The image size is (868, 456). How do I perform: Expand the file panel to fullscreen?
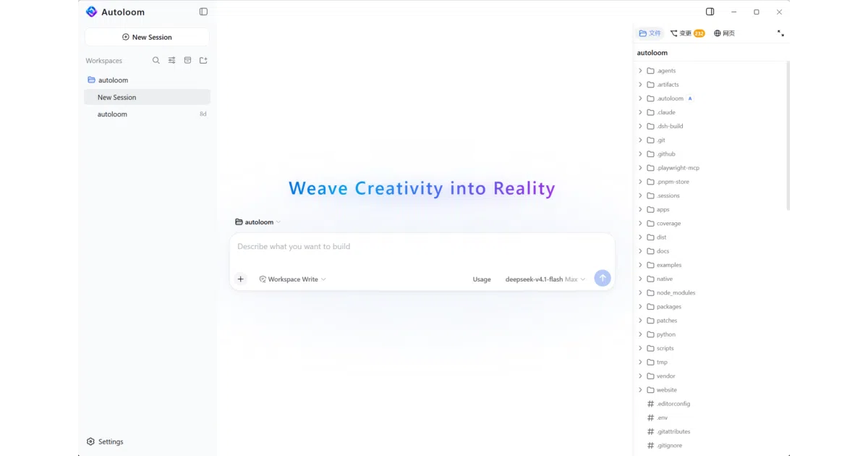(x=780, y=33)
